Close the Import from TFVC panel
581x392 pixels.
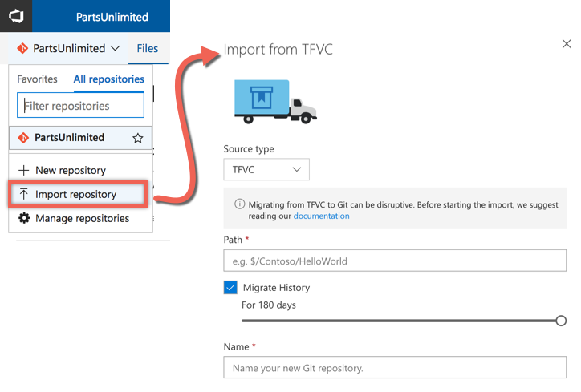click(x=567, y=43)
